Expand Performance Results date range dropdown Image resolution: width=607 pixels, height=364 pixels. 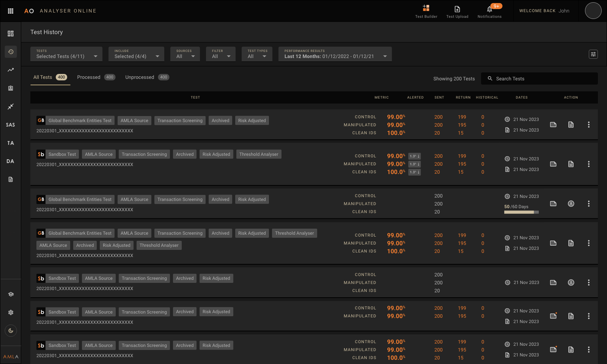click(335, 54)
